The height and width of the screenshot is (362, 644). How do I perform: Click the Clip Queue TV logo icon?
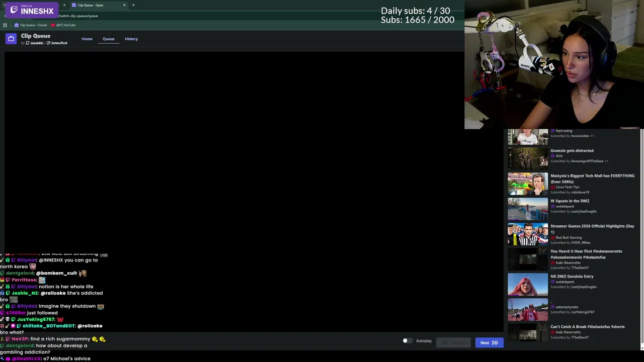11,39
